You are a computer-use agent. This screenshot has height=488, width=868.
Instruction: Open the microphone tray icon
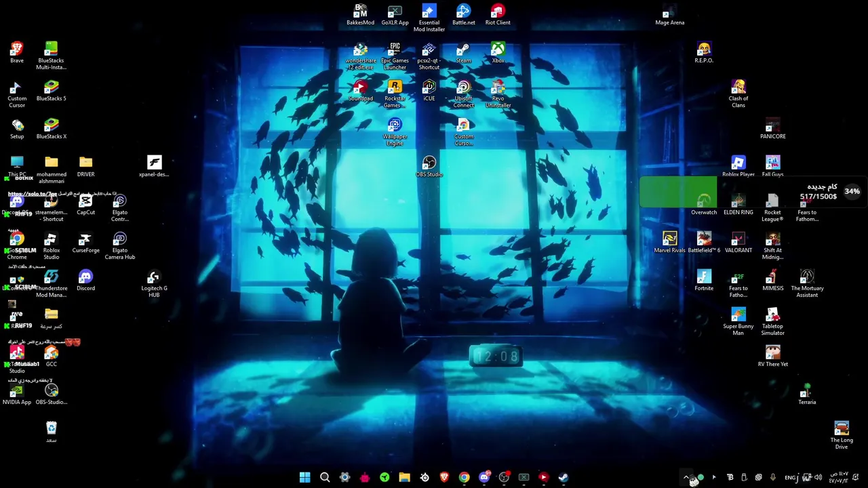(772, 477)
